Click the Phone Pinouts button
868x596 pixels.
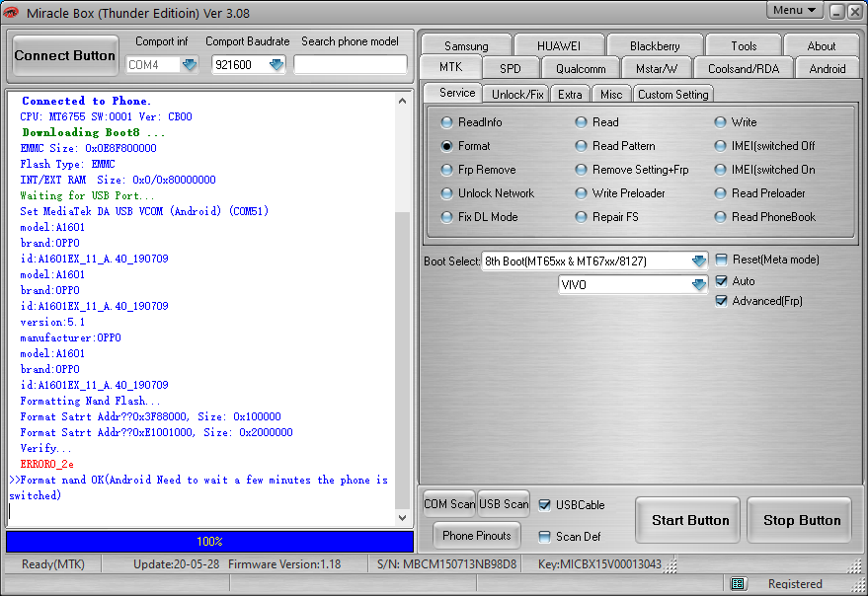click(476, 535)
